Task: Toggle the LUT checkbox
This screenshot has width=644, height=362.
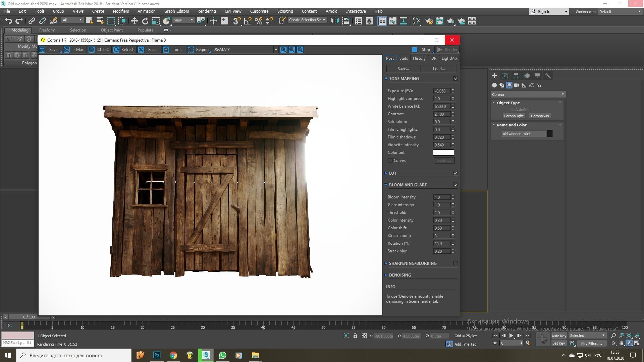Action: pyautogui.click(x=455, y=173)
